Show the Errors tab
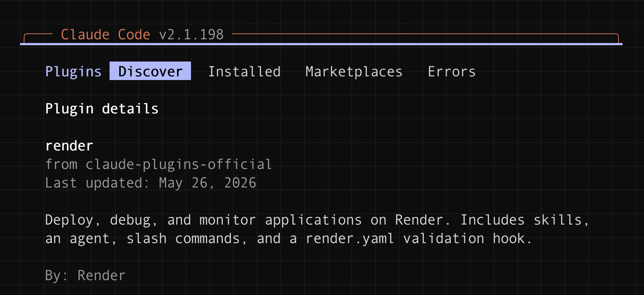This screenshot has height=295, width=644. (452, 72)
